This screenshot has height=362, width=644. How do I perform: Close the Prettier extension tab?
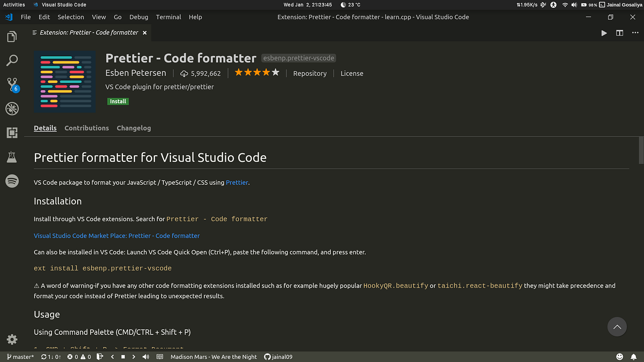click(144, 33)
